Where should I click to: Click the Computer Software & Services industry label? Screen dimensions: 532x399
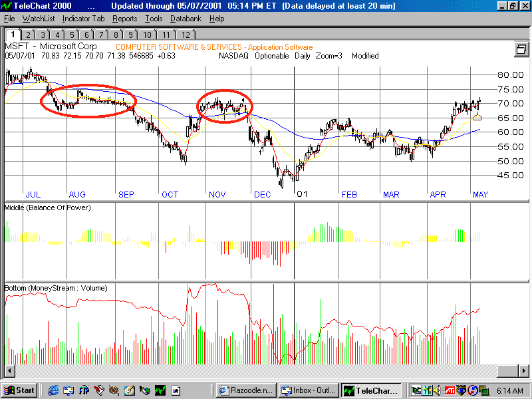pyautogui.click(x=214, y=47)
